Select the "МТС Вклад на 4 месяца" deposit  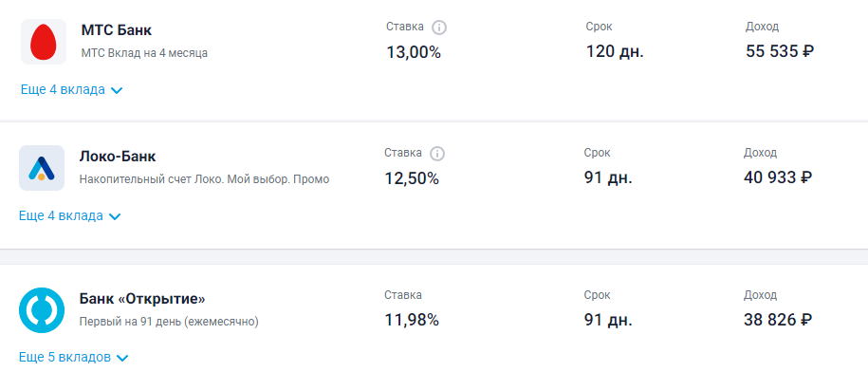click(144, 54)
